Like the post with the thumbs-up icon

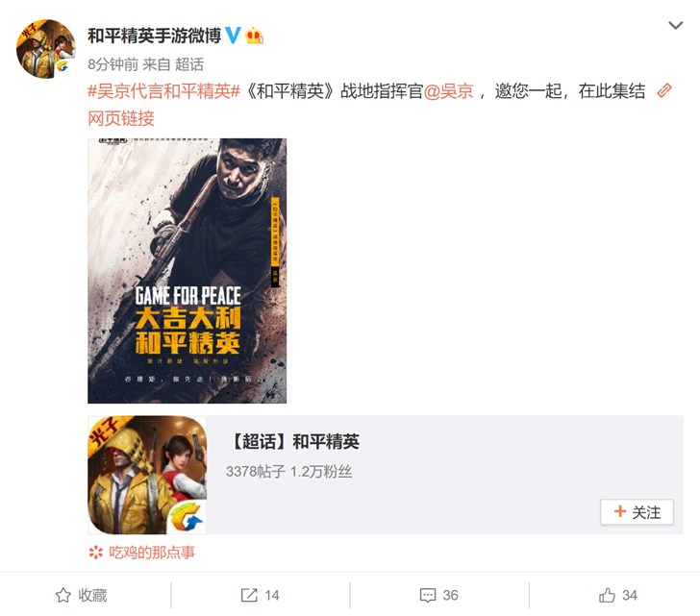607,595
